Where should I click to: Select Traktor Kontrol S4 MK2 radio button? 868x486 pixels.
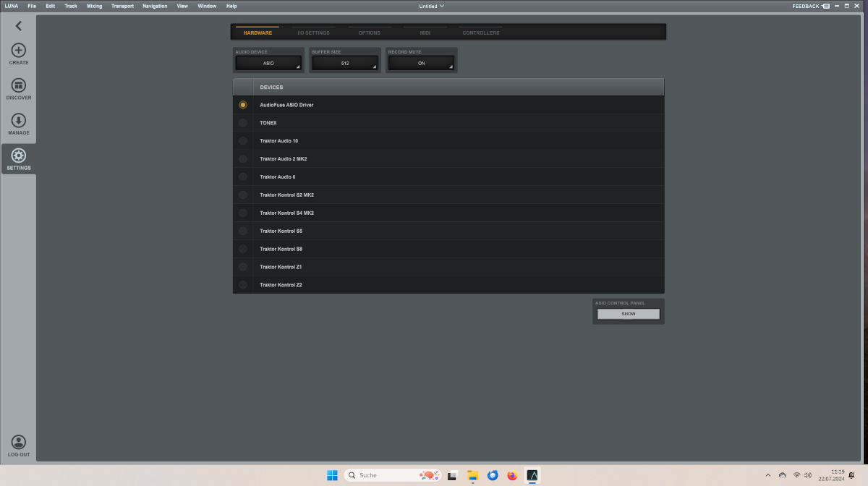coord(243,213)
